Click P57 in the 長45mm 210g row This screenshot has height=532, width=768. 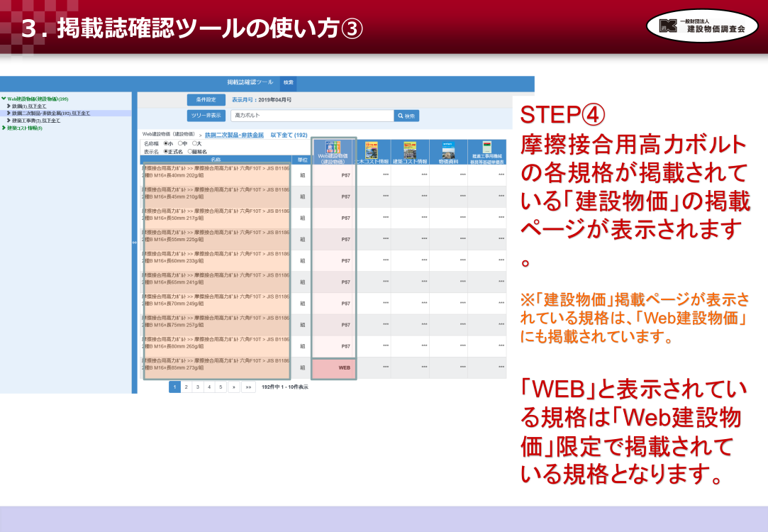(346, 197)
